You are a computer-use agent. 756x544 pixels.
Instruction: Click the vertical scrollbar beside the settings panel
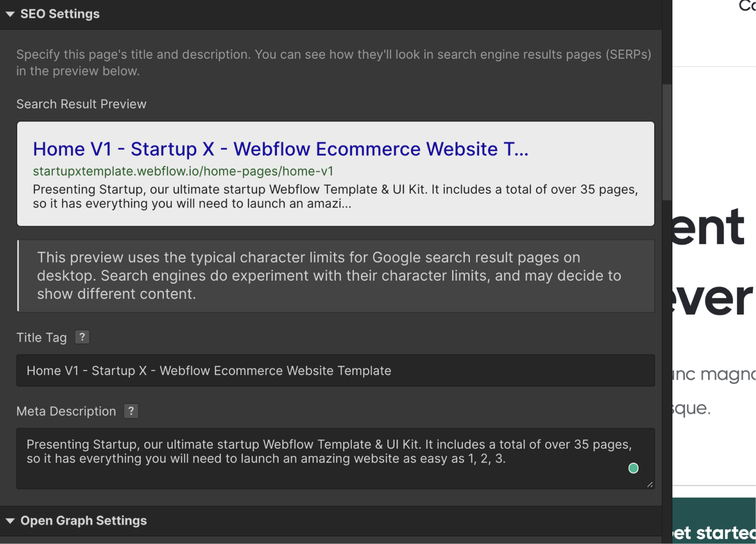(667, 140)
